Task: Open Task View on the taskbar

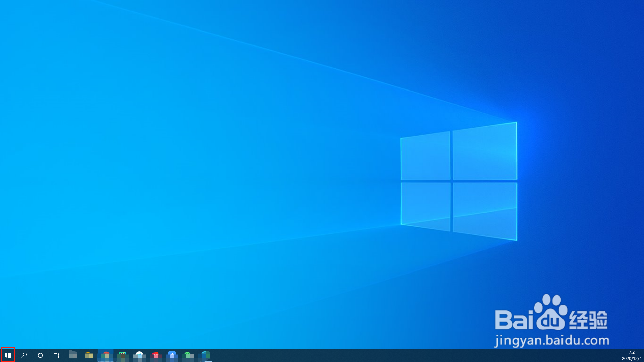Action: pos(56,355)
